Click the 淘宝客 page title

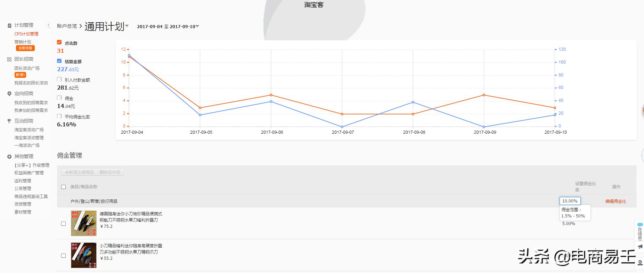[x=314, y=5]
